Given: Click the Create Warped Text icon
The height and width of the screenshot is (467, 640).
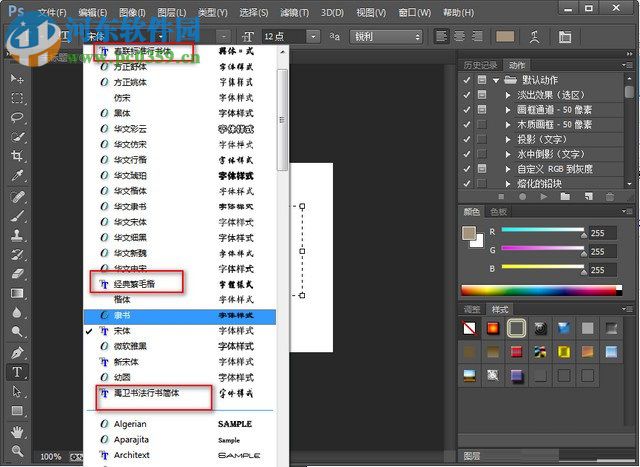Looking at the screenshot, I should coord(534,37).
